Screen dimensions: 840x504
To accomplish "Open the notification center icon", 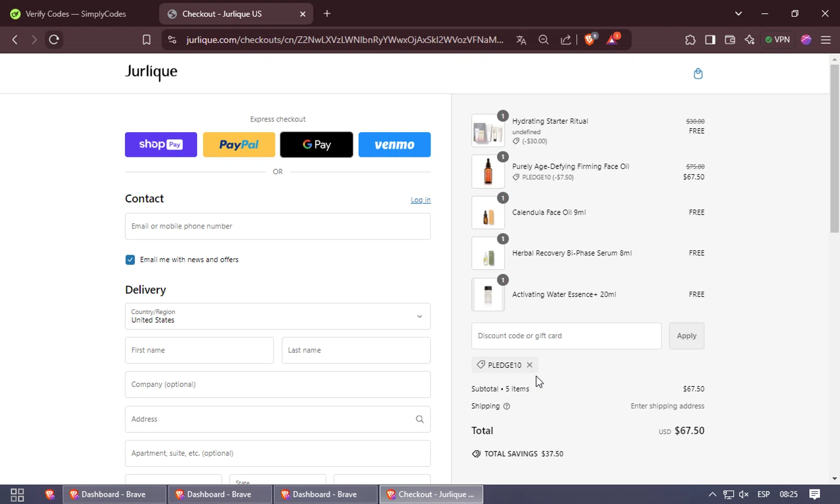I will point(815,494).
